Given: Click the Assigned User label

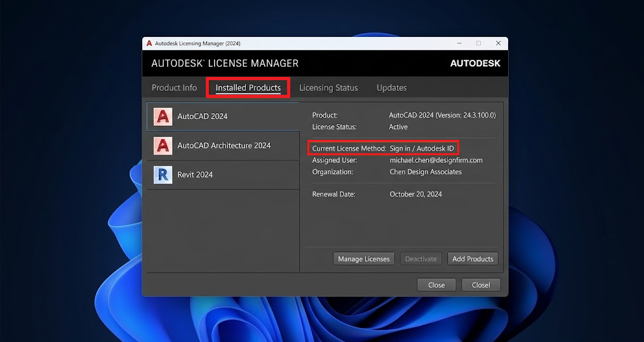Looking at the screenshot, I should pyautogui.click(x=335, y=160).
